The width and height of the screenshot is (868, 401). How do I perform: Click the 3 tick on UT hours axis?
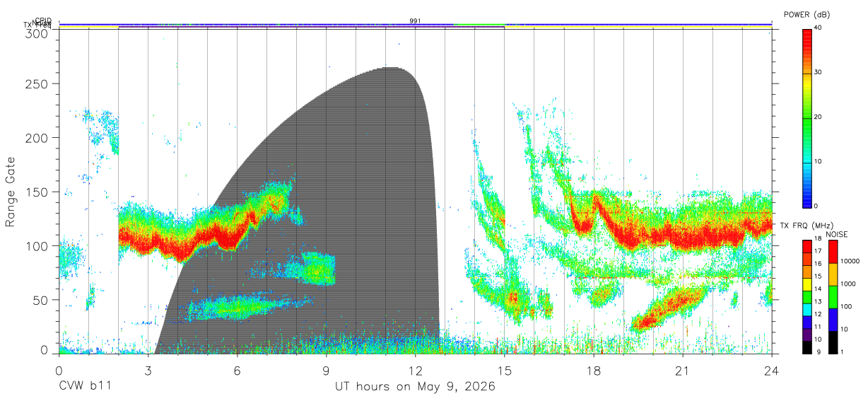148,371
